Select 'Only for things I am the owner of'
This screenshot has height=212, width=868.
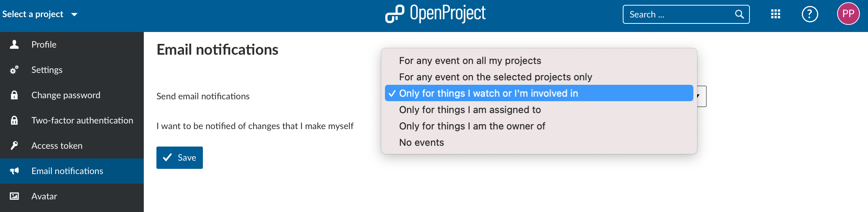click(x=472, y=126)
